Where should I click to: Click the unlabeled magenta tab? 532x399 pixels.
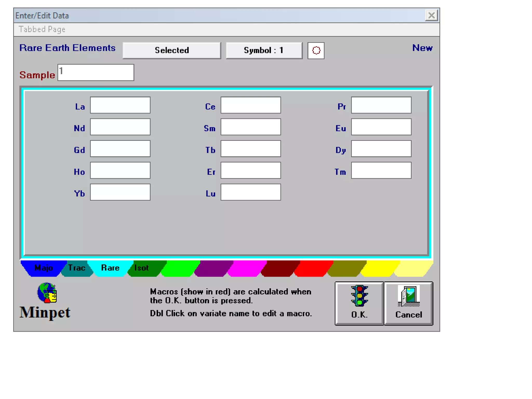point(247,268)
